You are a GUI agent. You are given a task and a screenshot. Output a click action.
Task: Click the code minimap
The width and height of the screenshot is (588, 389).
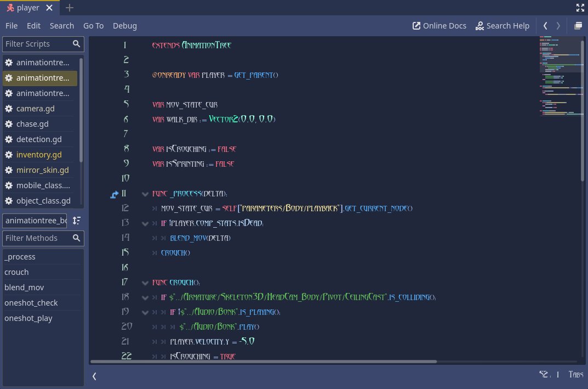[x=560, y=76]
